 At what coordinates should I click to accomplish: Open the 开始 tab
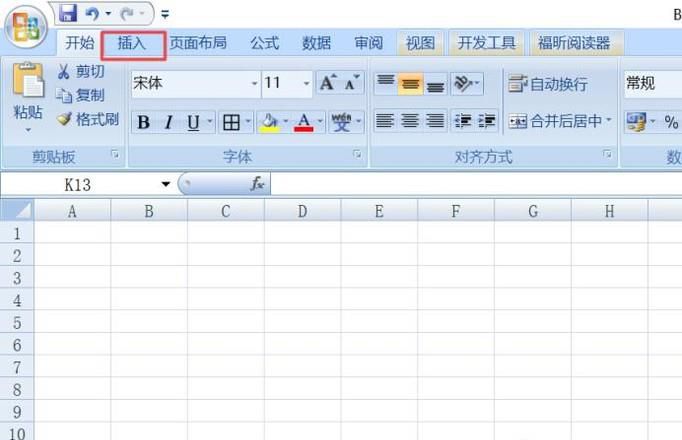(x=80, y=43)
